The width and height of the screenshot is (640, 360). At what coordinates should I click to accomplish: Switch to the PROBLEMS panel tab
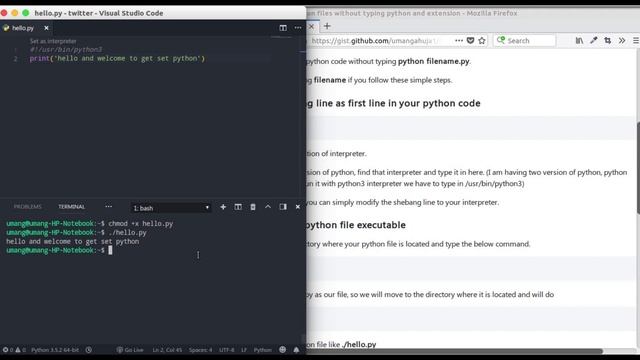[x=27, y=207]
